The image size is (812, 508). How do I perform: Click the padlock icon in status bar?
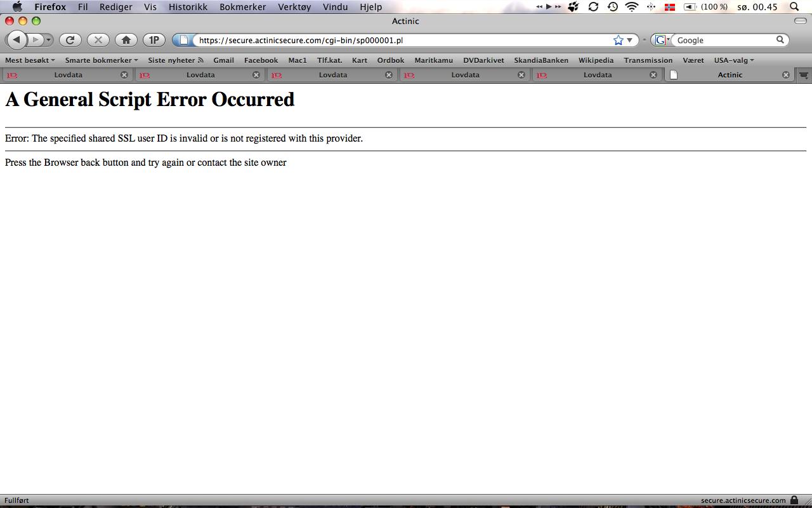click(x=794, y=500)
